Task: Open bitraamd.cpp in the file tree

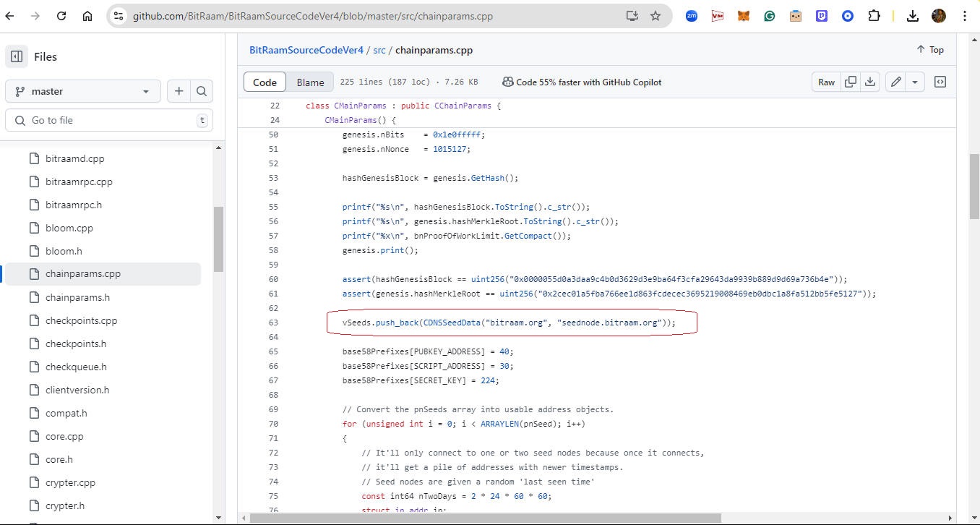Action: (x=74, y=158)
